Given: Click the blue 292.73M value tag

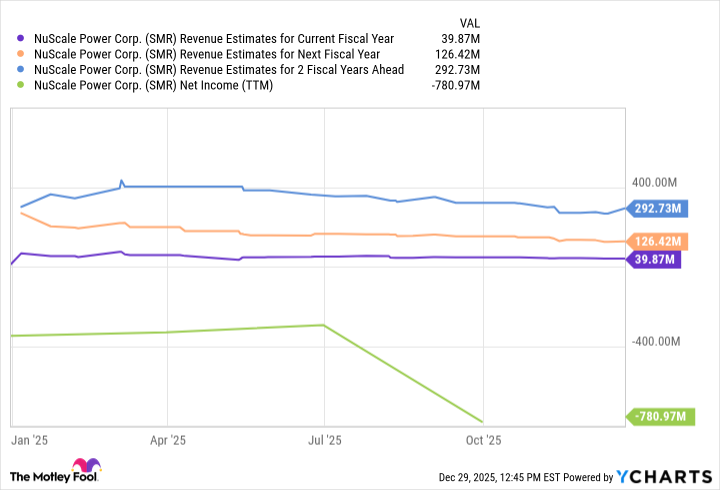Looking at the screenshot, I should [x=656, y=209].
